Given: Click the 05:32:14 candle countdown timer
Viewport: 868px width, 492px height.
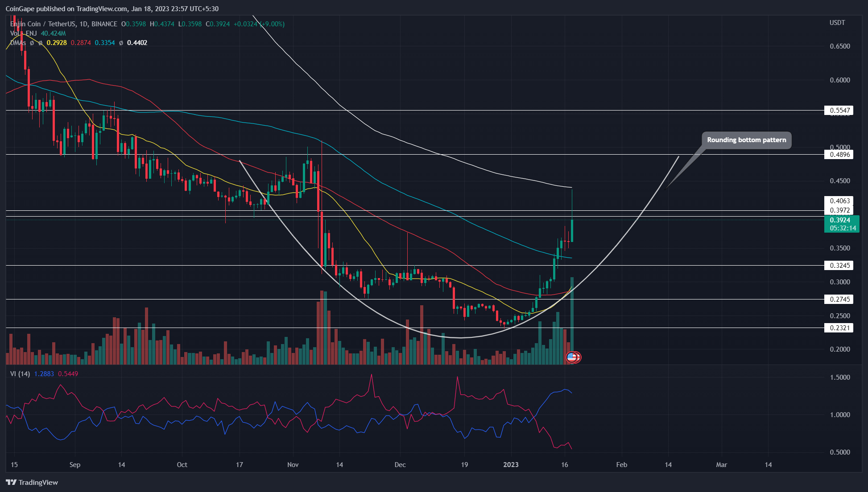Looking at the screenshot, I should [x=843, y=228].
